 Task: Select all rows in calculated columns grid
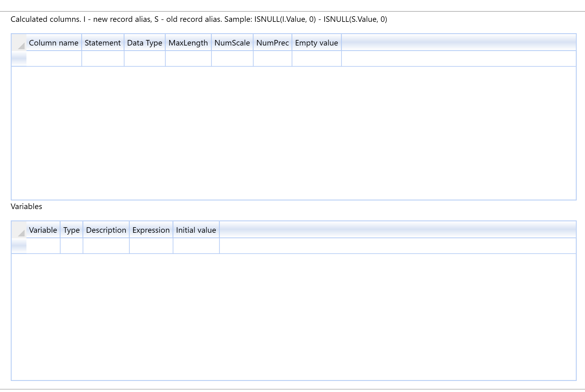19,42
